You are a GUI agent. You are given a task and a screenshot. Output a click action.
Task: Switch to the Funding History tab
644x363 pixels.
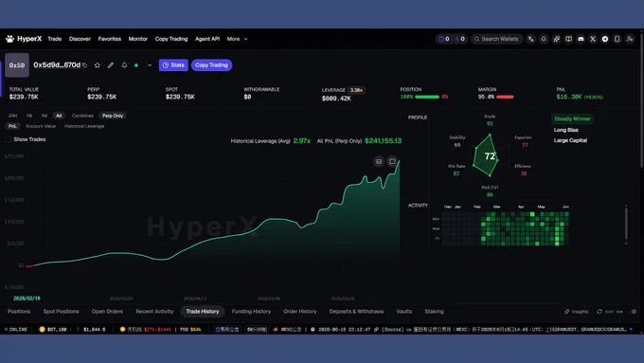point(251,312)
